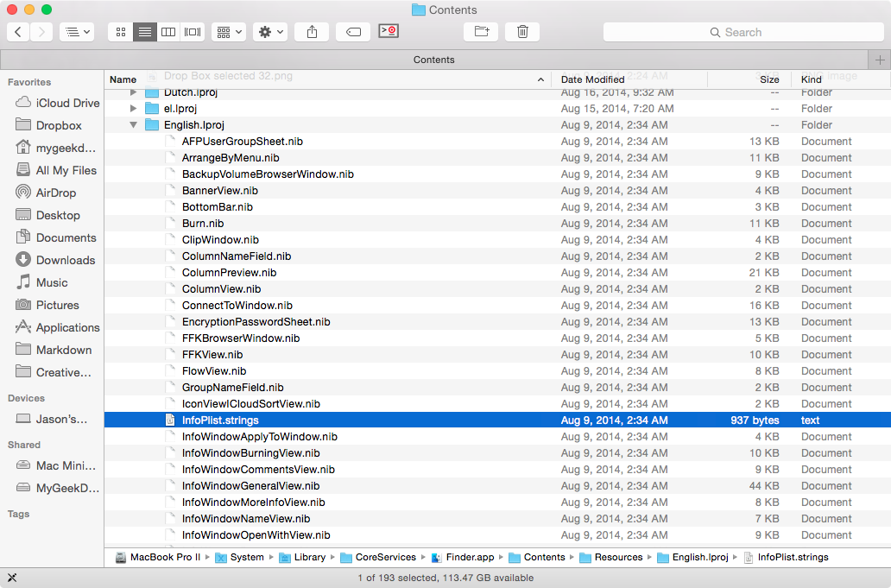891x588 pixels.
Task: Select Jason's device in sidebar
Action: point(52,420)
